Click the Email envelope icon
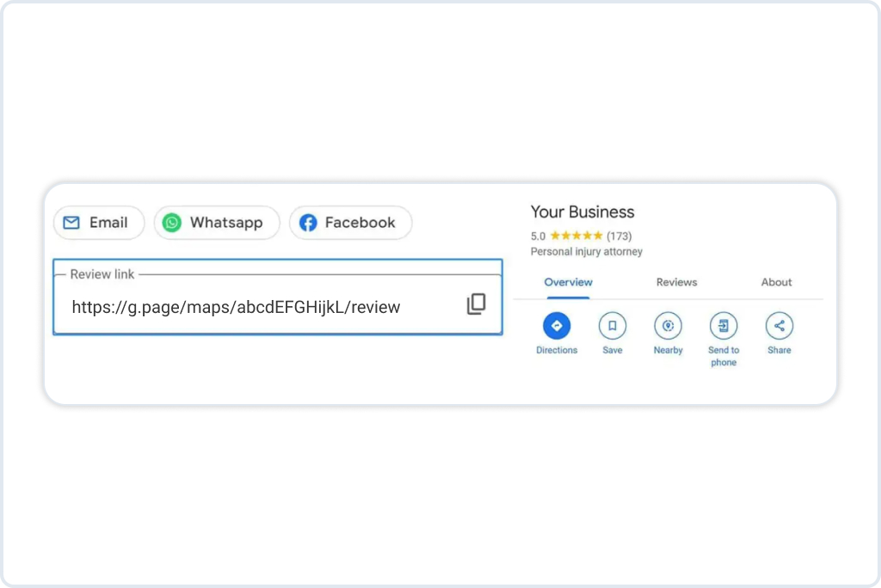881x588 pixels. 71,223
